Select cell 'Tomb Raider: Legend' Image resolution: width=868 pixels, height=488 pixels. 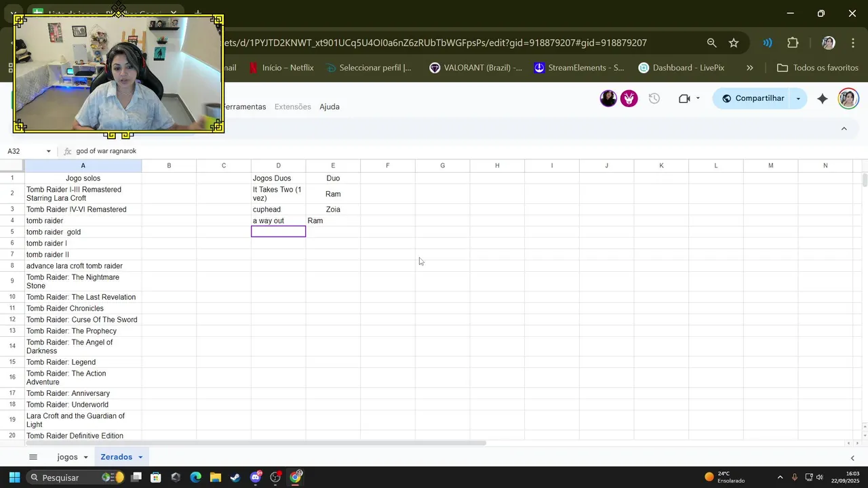pyautogui.click(x=83, y=362)
